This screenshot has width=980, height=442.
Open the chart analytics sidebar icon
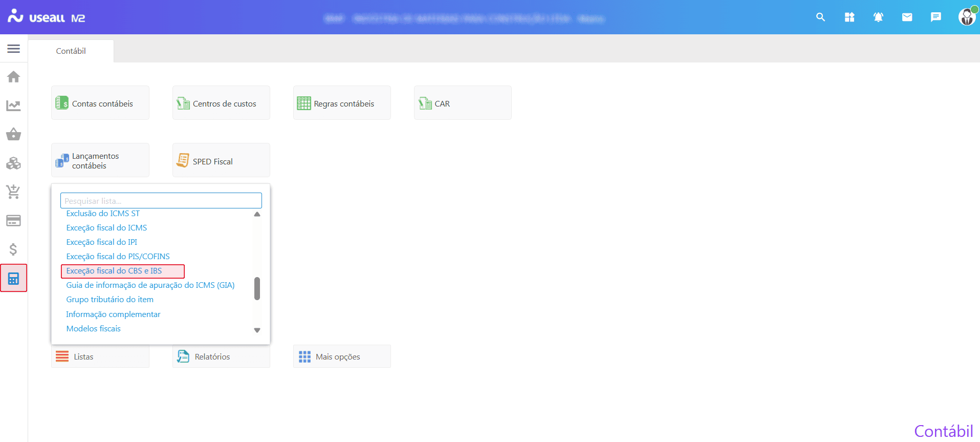14,106
